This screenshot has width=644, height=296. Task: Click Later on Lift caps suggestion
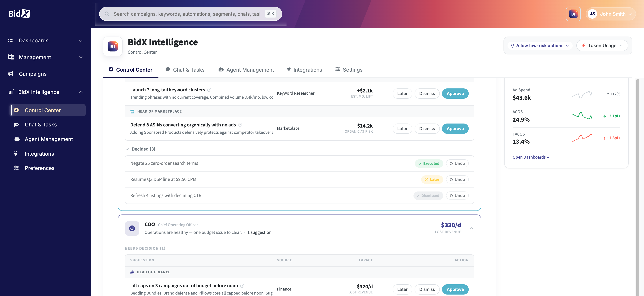(x=402, y=289)
